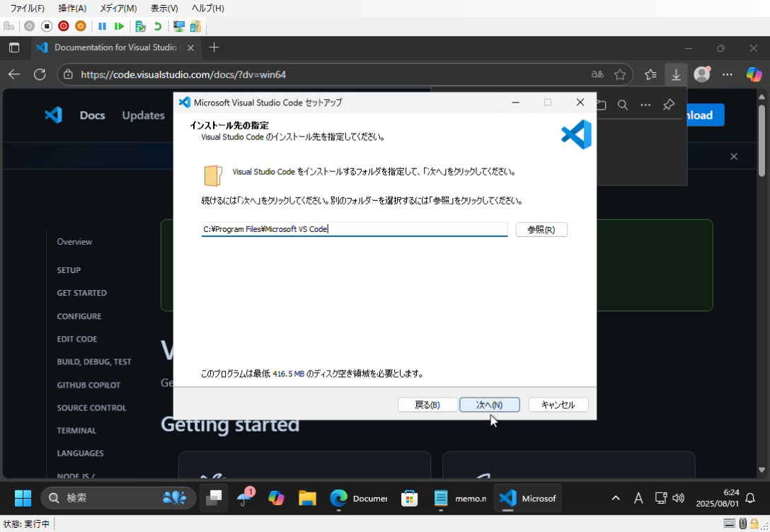Toggle the Edge downloads panel
The width and height of the screenshot is (770, 532).
tap(676, 74)
